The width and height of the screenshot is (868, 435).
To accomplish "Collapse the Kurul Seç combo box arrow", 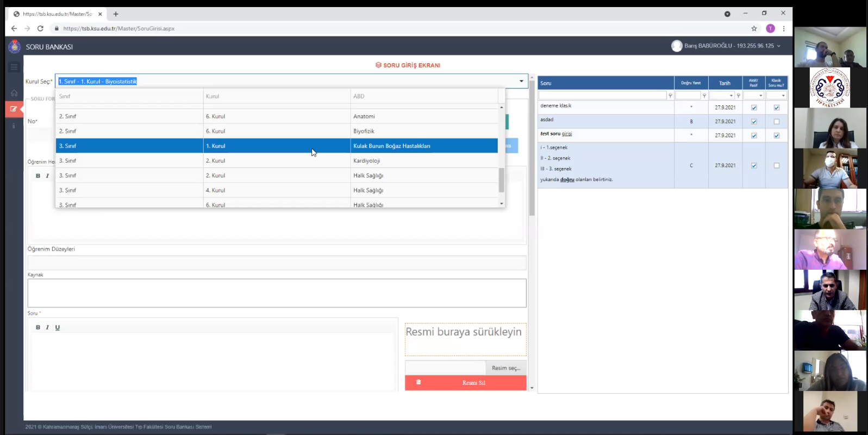I will 521,82.
